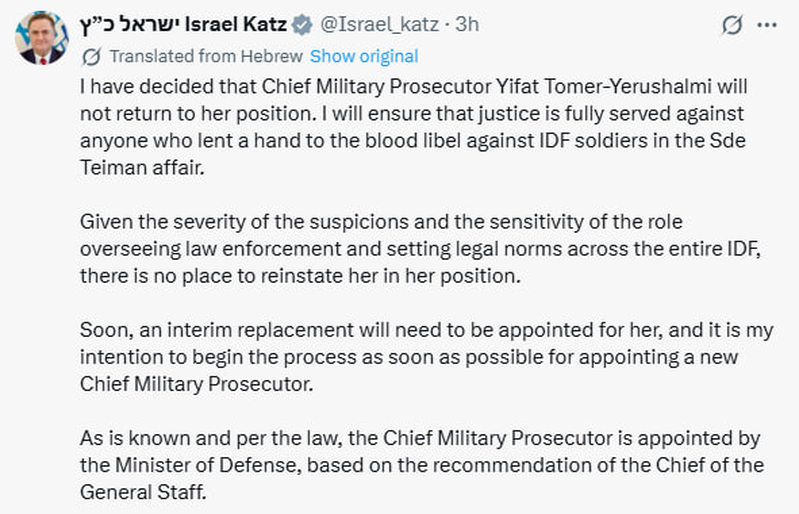Image resolution: width=799 pixels, height=514 pixels.
Task: Open the three-dot More options menu
Action: 767,24
